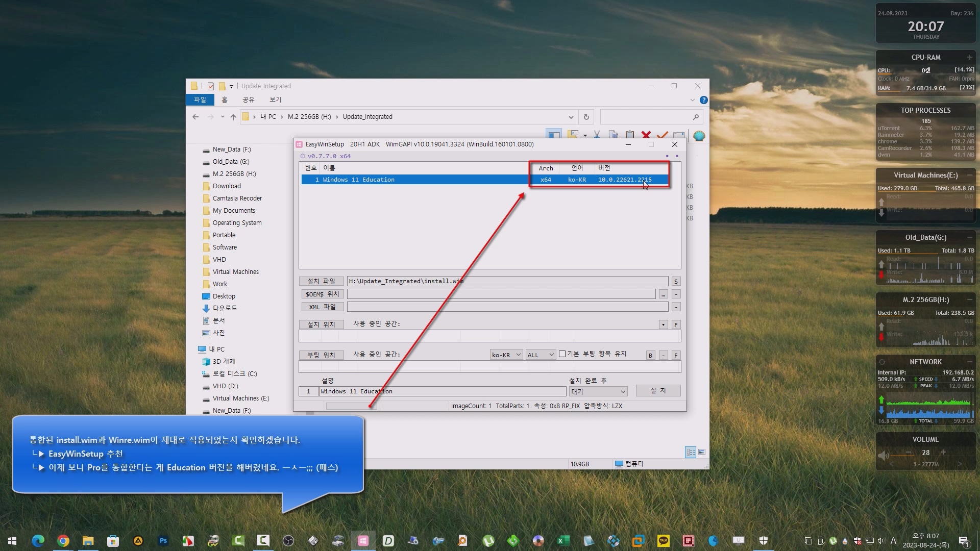Click the teal shell icon in Explorer toolbar
Screen dimensions: 980x551
coord(699,135)
